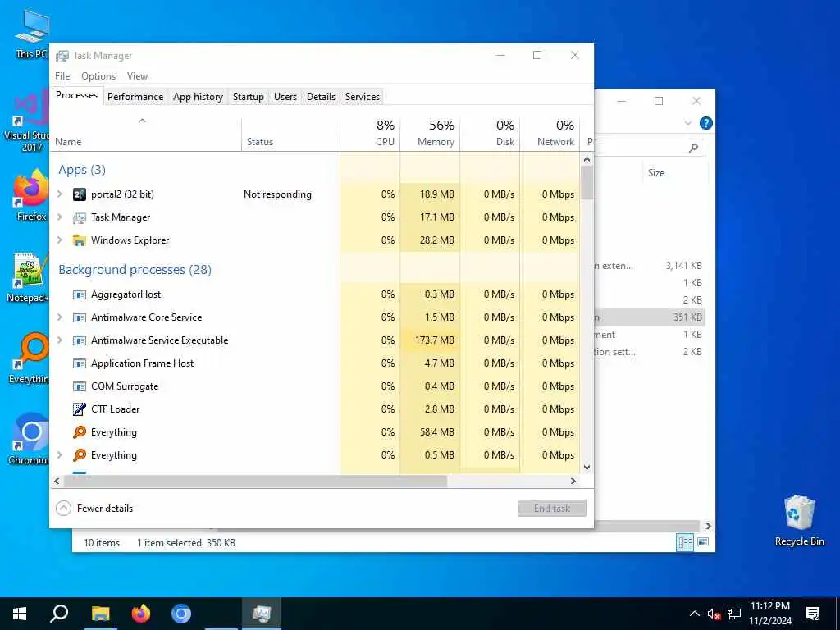Switch to the Details tab

322,97
